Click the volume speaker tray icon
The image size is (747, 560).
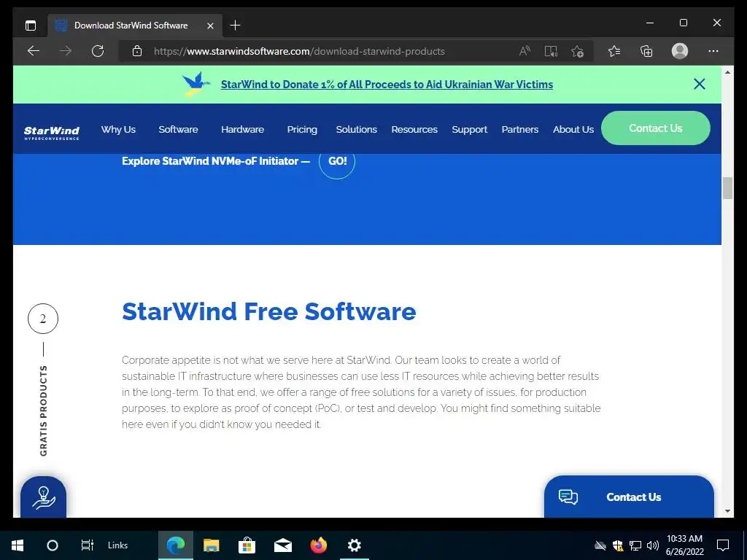tap(653, 545)
